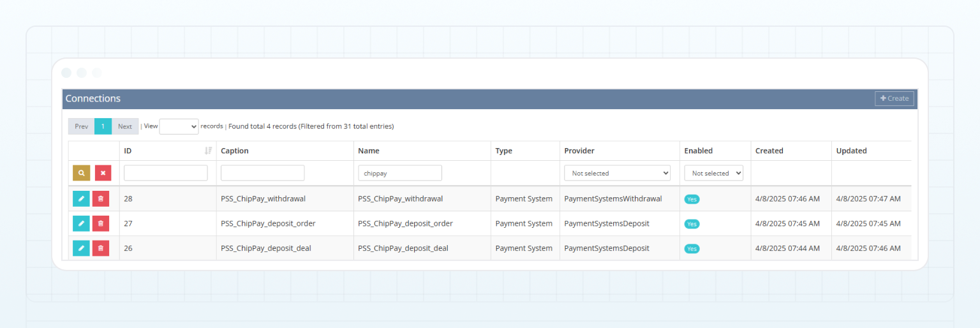Click the search filter magnifier icon

pos(81,173)
